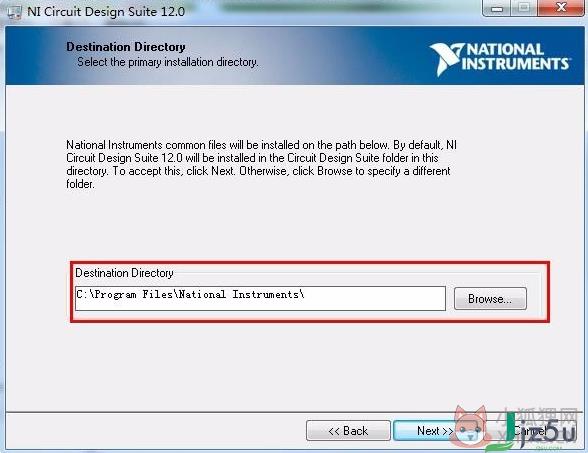Open Browse to choose a different folder

click(490, 299)
